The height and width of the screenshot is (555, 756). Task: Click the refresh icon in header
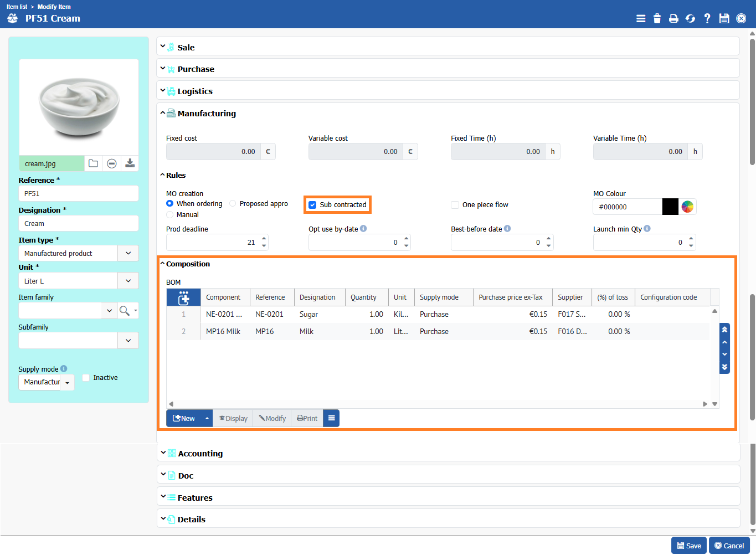pos(690,18)
